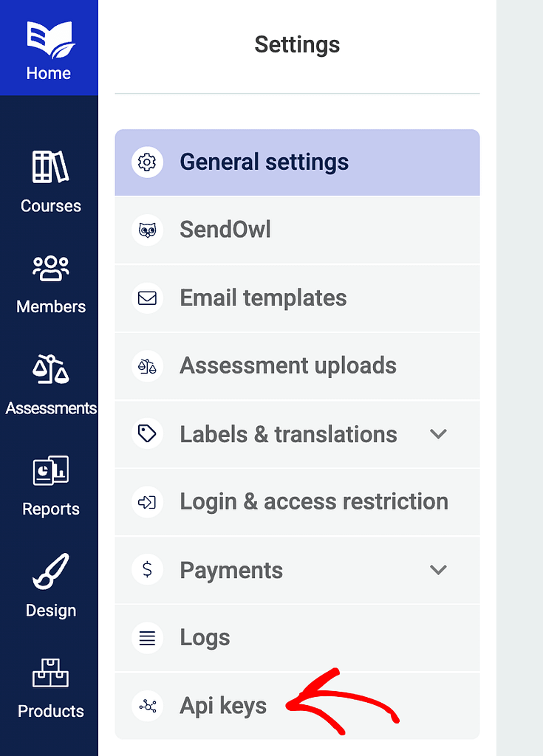Open the Logs settings page
This screenshot has height=756, width=543.
[297, 638]
